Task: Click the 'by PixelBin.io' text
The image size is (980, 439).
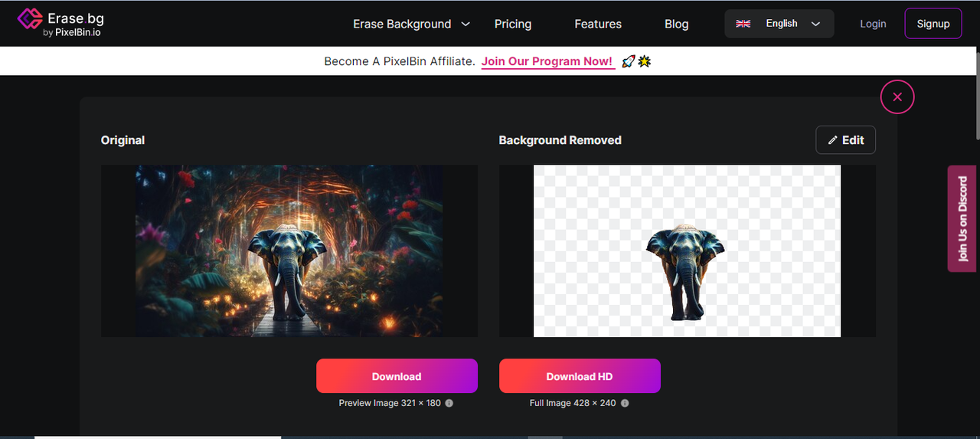Action: [72, 32]
